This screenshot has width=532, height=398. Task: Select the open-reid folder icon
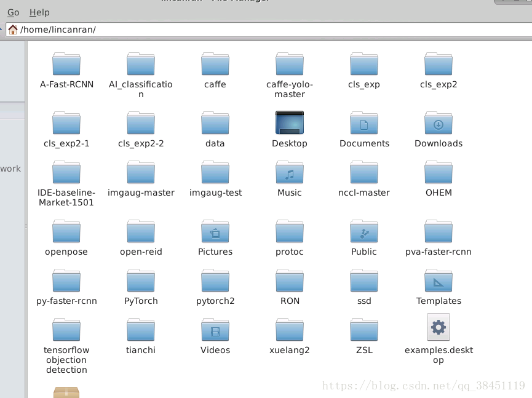[141, 231]
